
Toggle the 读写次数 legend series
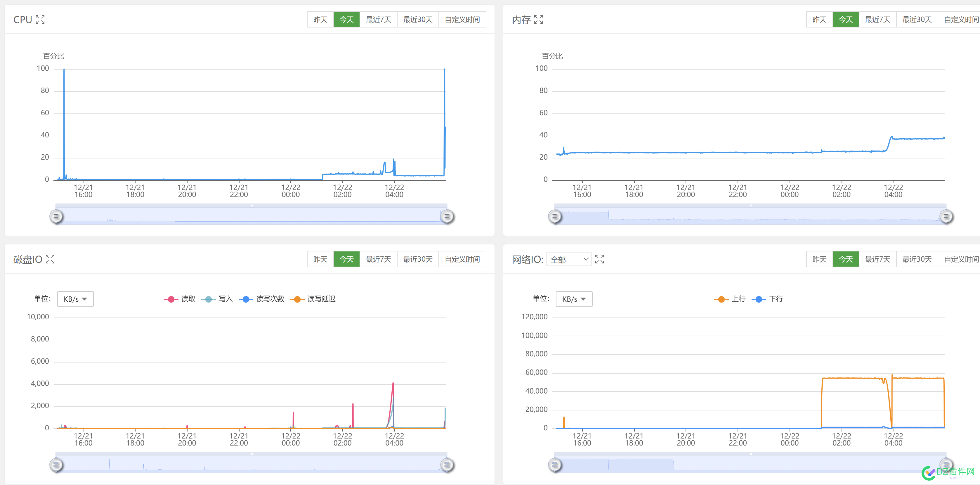point(261,299)
